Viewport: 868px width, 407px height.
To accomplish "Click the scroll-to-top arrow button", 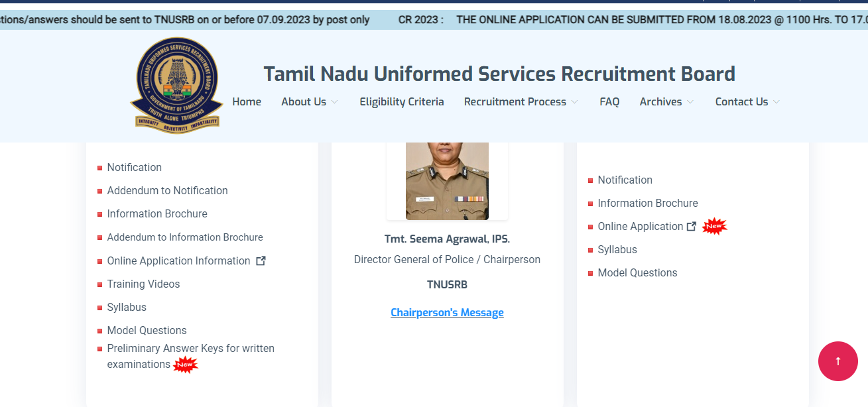I will [837, 361].
